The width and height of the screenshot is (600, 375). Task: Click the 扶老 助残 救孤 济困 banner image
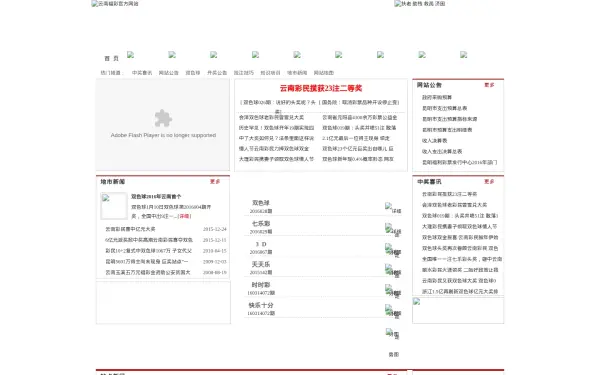pos(420,4)
